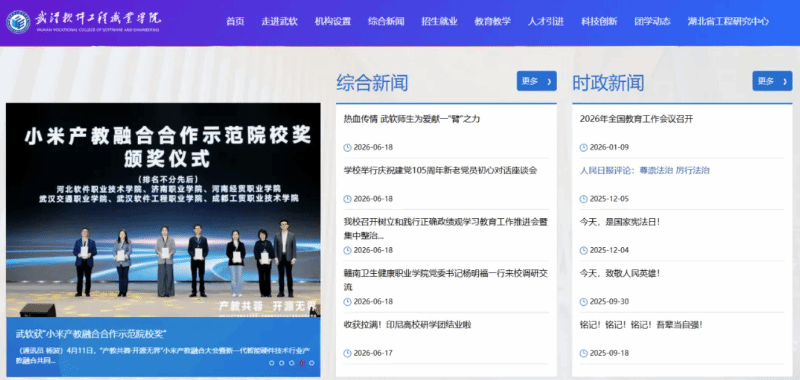Click clock icon next to 2025-09-18 date
This screenshot has width=800, height=380.
[x=584, y=353]
